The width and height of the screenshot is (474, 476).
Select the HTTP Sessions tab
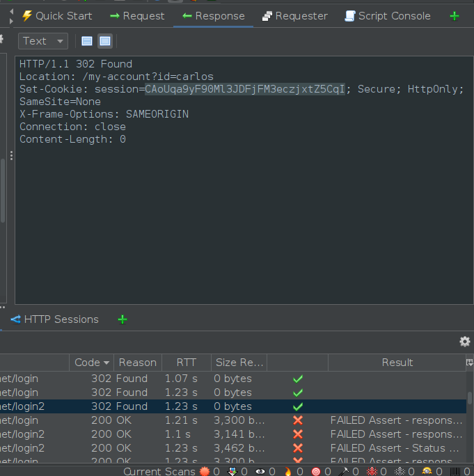point(54,319)
